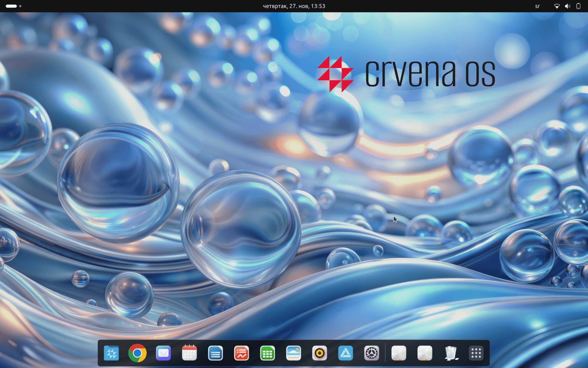This screenshot has width=588, height=368.
Task: Open system Settings gear icon
Action: (372, 353)
